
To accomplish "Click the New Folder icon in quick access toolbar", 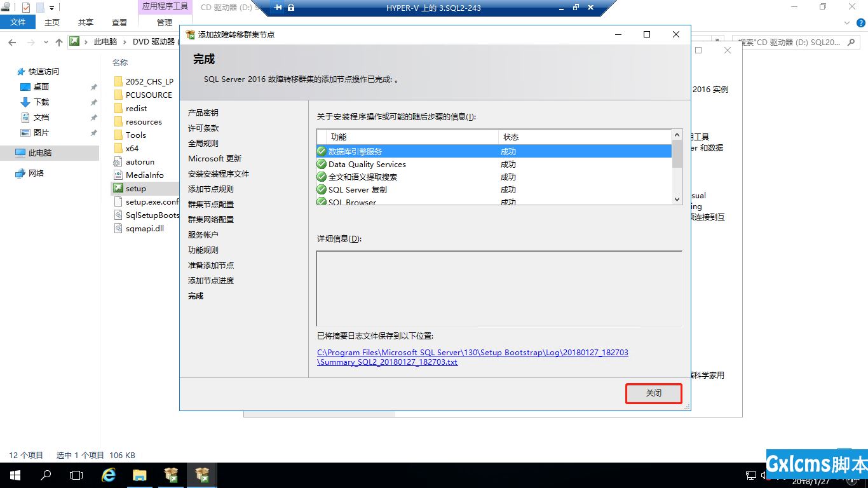I will pyautogui.click(x=40, y=8).
